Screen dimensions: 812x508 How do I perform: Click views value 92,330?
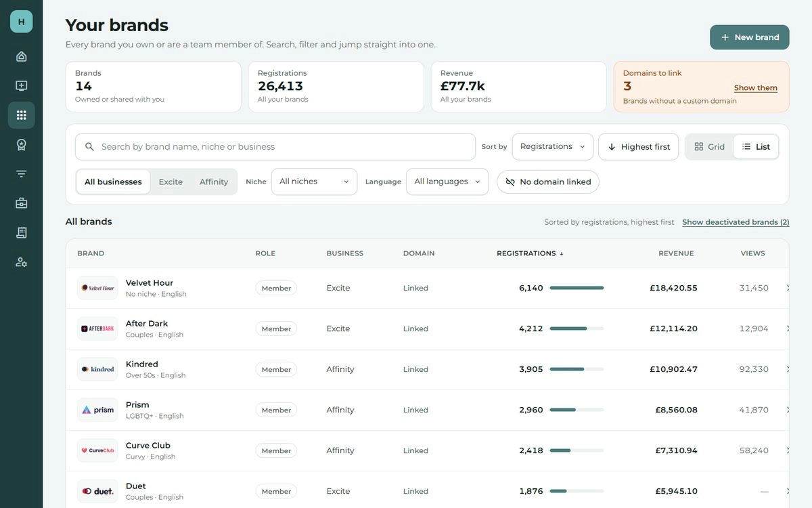click(754, 369)
